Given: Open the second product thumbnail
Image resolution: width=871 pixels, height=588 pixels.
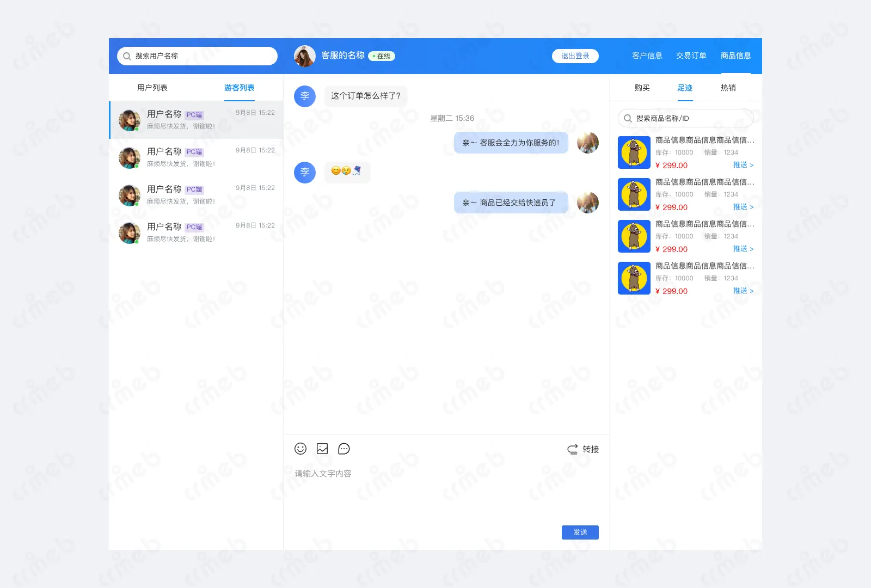Looking at the screenshot, I should click(634, 194).
